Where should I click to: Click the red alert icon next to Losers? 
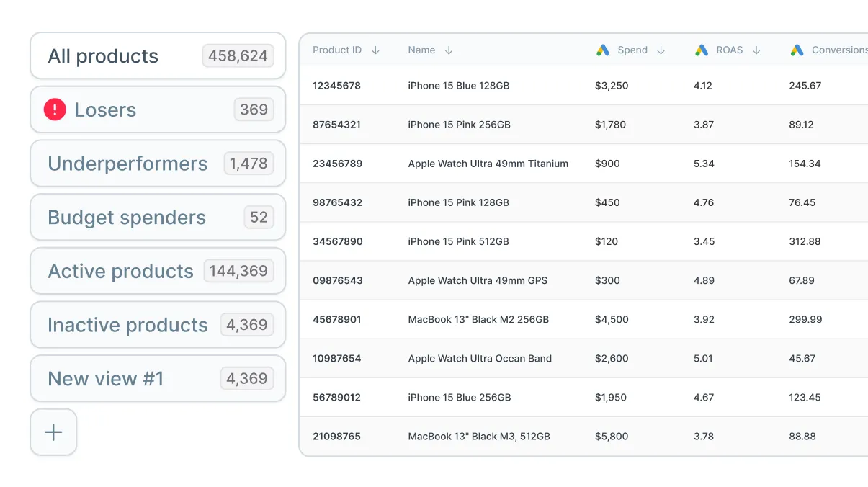pos(55,110)
